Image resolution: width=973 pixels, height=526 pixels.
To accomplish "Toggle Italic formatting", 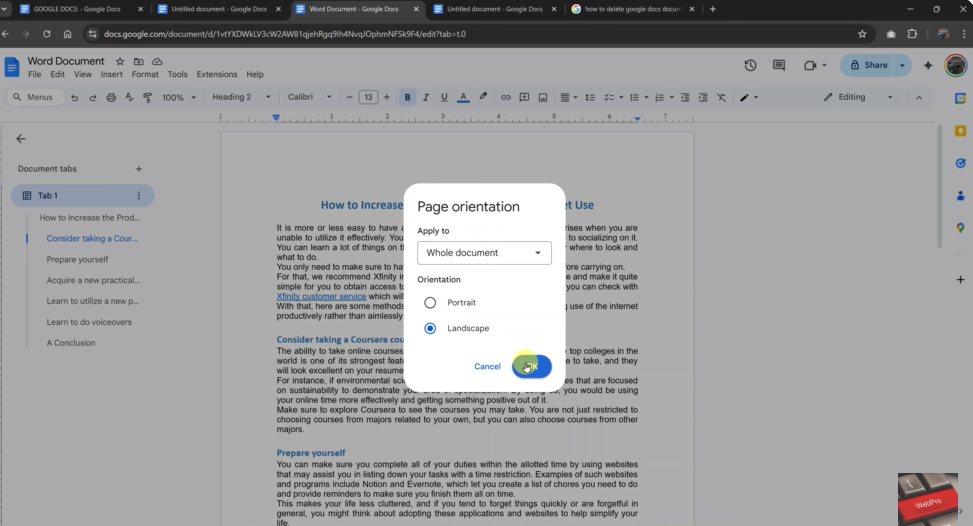I will 426,97.
